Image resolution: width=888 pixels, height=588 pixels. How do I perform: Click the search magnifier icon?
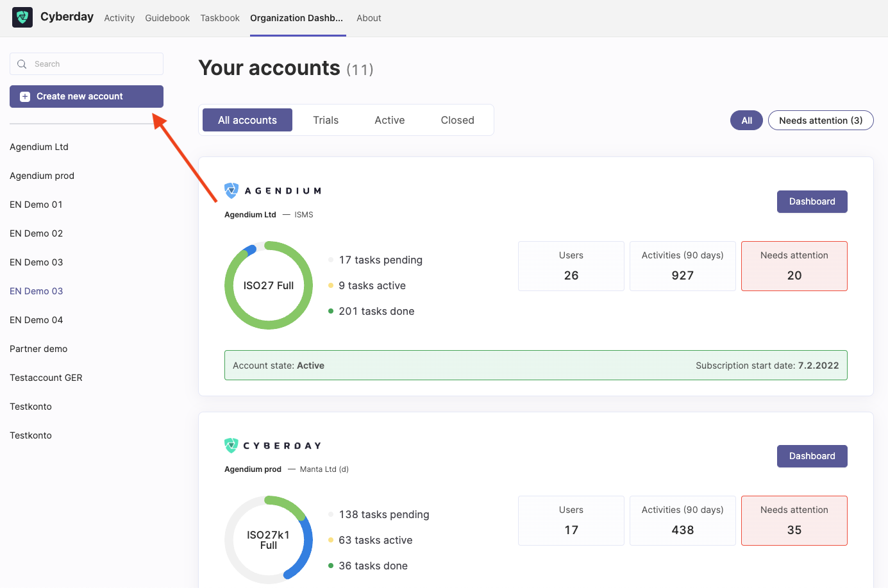[x=22, y=64]
